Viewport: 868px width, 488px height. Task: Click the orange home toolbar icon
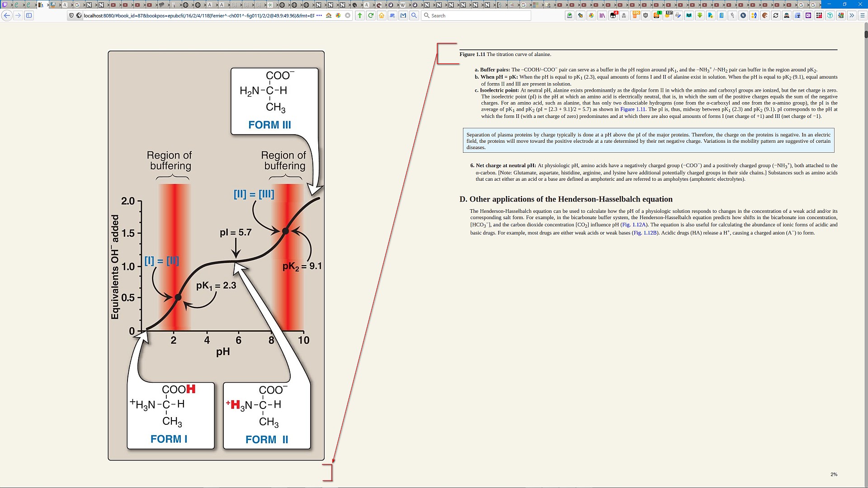point(382,15)
